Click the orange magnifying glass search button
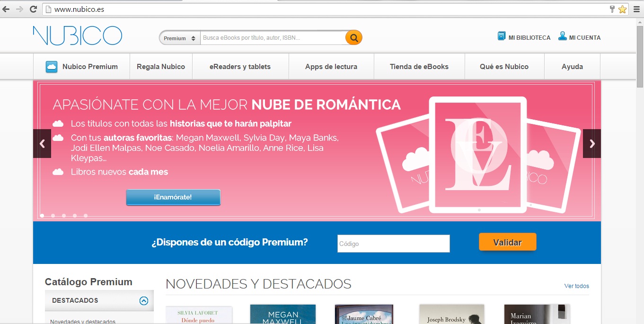This screenshot has width=644, height=324. click(x=353, y=37)
